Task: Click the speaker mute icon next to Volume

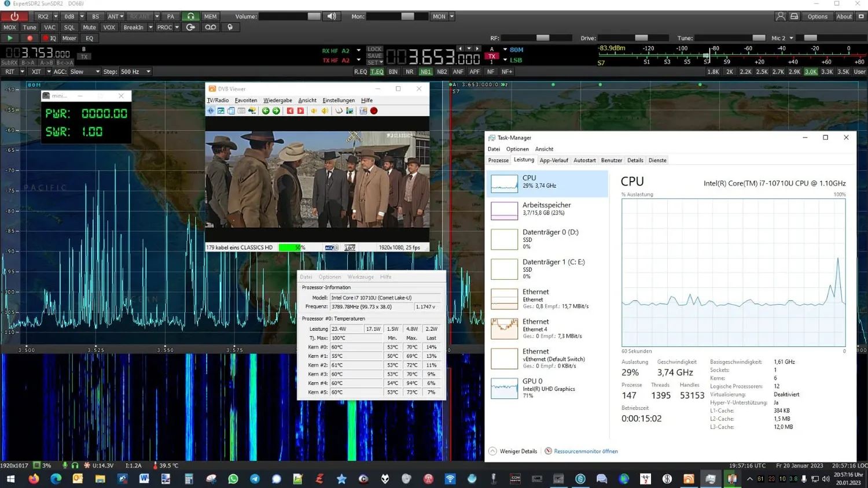Action: pos(332,17)
